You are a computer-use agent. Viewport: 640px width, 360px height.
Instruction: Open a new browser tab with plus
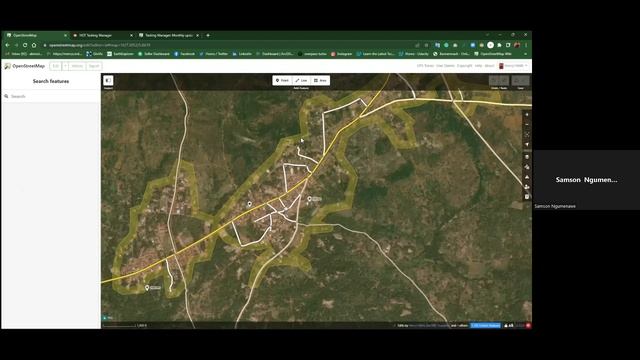click(x=208, y=36)
